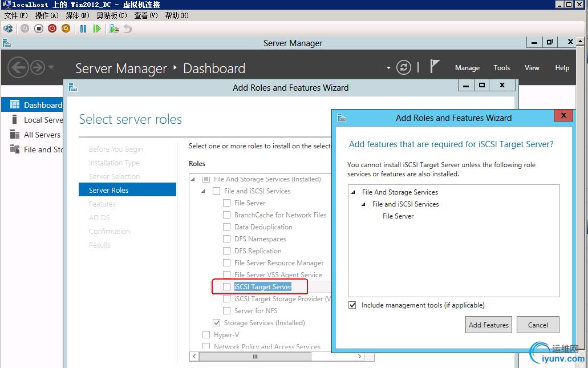This screenshot has height=368, width=588.
Task: Click the Roles list left scroll arrow
Action: point(194,357)
